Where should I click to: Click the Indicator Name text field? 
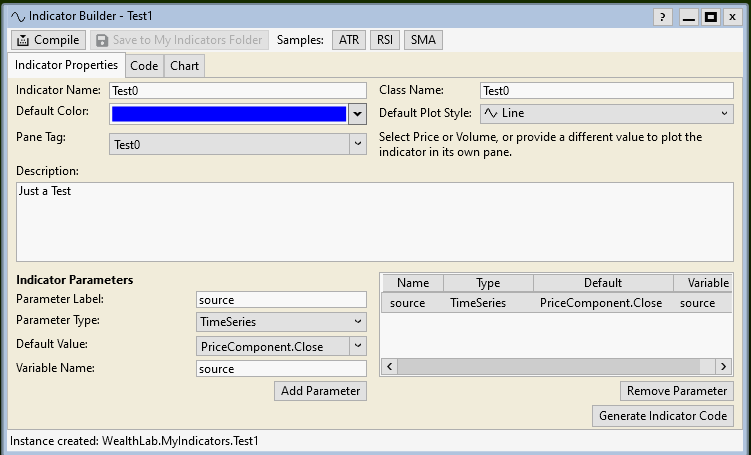(x=237, y=91)
